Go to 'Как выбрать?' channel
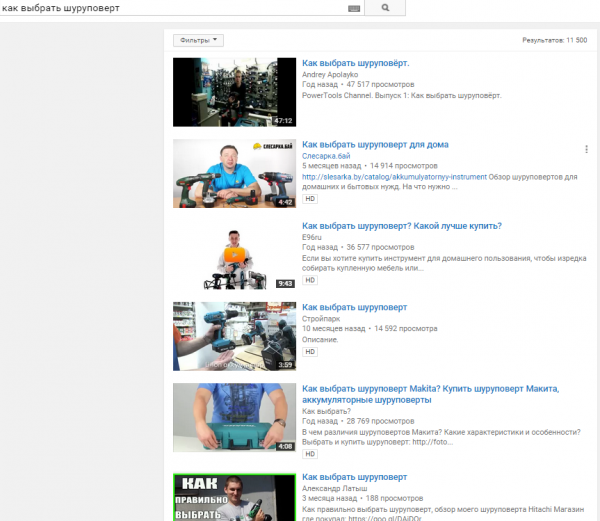The width and height of the screenshot is (600, 521). (x=326, y=411)
